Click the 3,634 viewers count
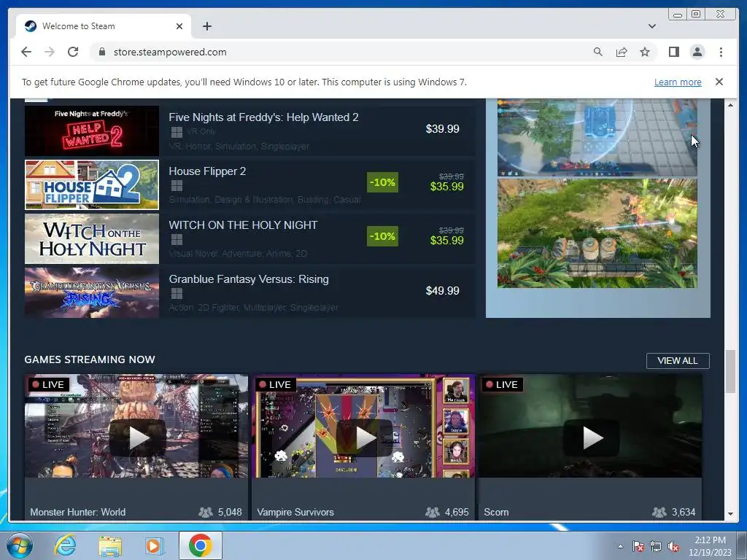This screenshot has height=560, width=747. 683,512
